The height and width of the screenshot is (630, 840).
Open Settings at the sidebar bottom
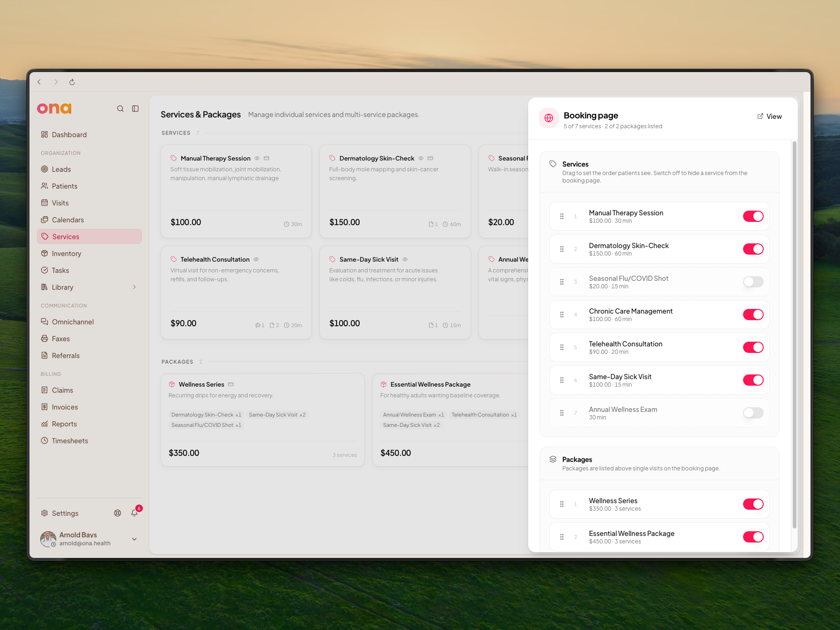(x=59, y=513)
